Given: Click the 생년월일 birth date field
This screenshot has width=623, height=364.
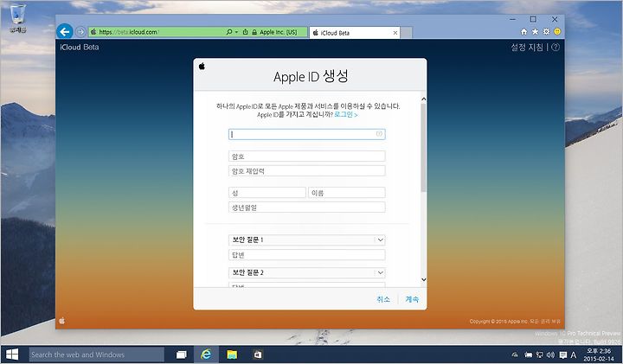Looking at the screenshot, I should tap(306, 208).
